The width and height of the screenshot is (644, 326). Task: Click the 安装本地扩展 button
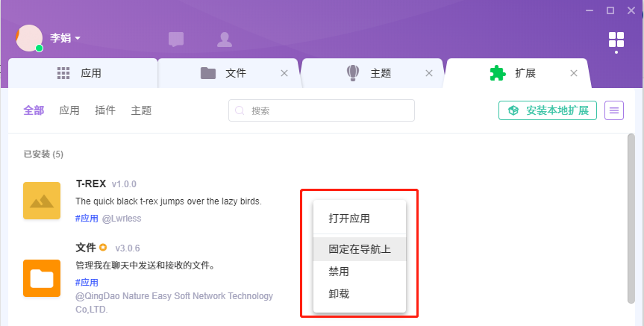(548, 110)
